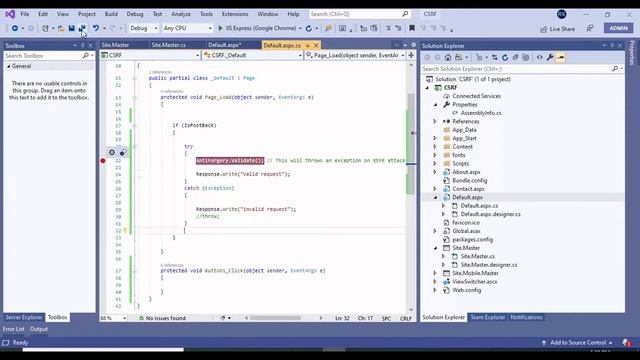640x360 pixels.
Task: Click the Properties wrench icon in Solution Explorer
Action: tap(550, 58)
